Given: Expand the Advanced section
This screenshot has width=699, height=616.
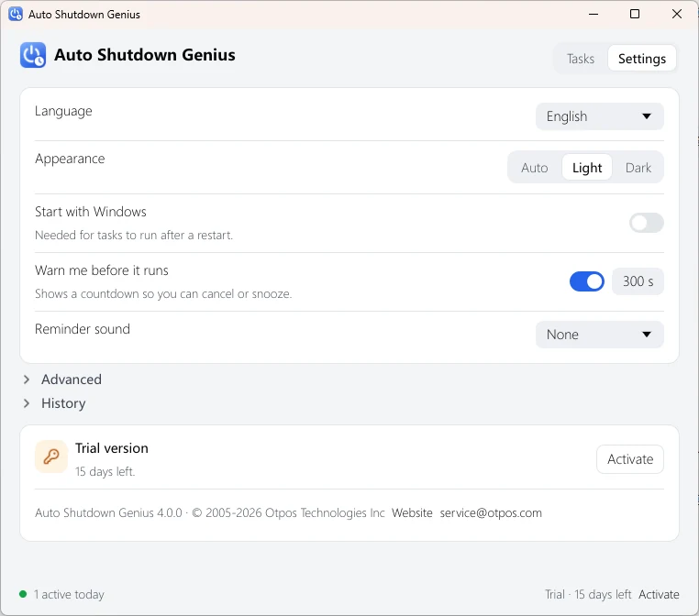Looking at the screenshot, I should pyautogui.click(x=62, y=379).
